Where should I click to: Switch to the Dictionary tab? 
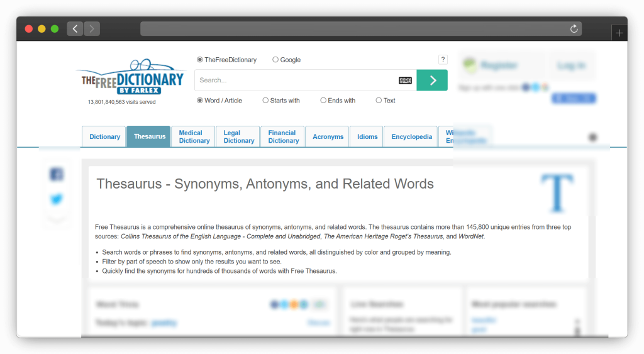click(104, 137)
